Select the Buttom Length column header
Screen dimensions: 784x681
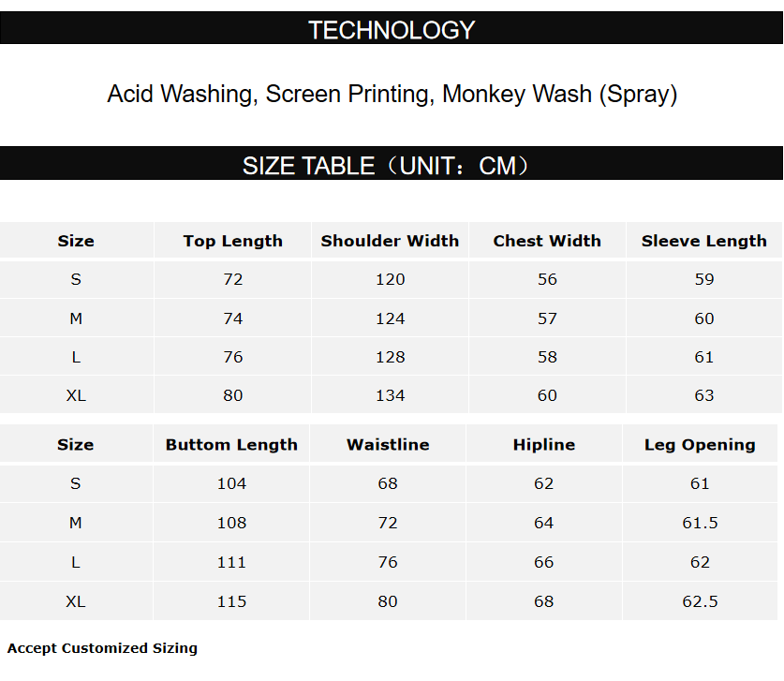point(231,445)
